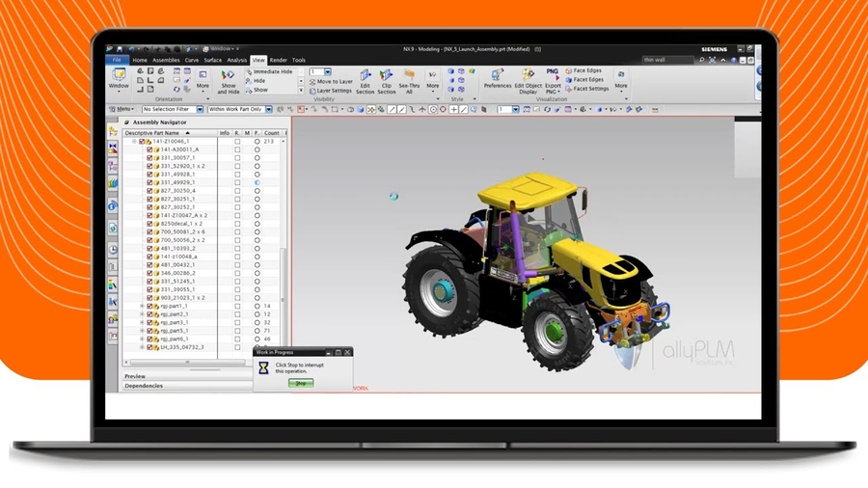Click the Window icon in the ribbon

click(x=119, y=74)
